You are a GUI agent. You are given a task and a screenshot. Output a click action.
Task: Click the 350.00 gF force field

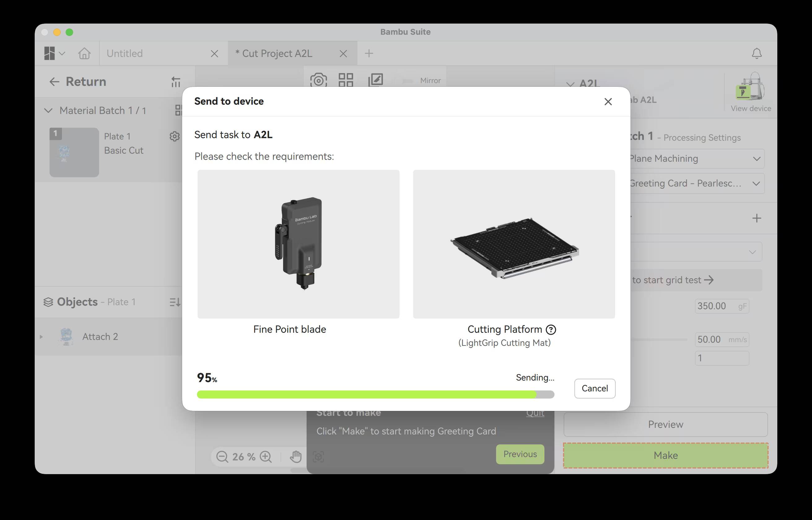tap(722, 306)
